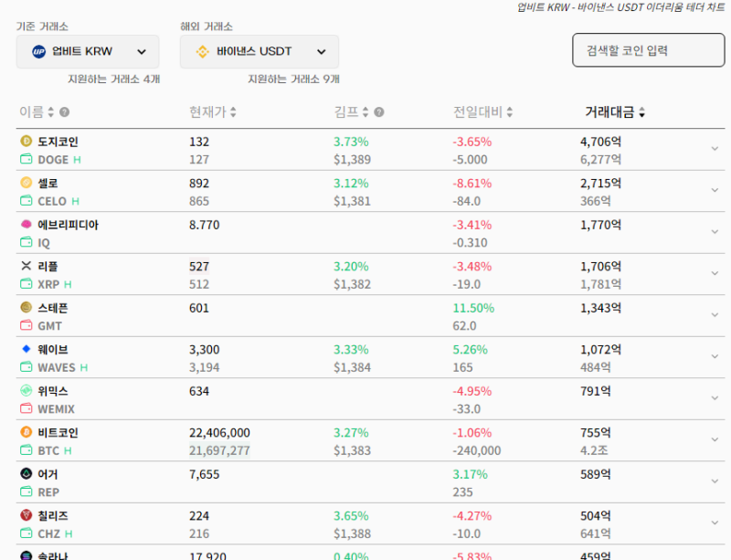Click the red wallet icon beside WEMIX
The image size is (731, 560).
(26, 409)
